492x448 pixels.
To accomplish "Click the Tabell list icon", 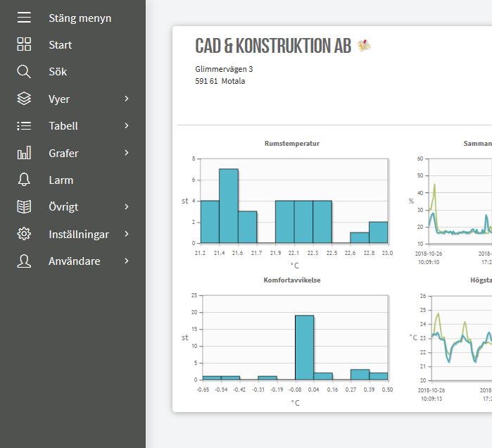I will [24, 126].
